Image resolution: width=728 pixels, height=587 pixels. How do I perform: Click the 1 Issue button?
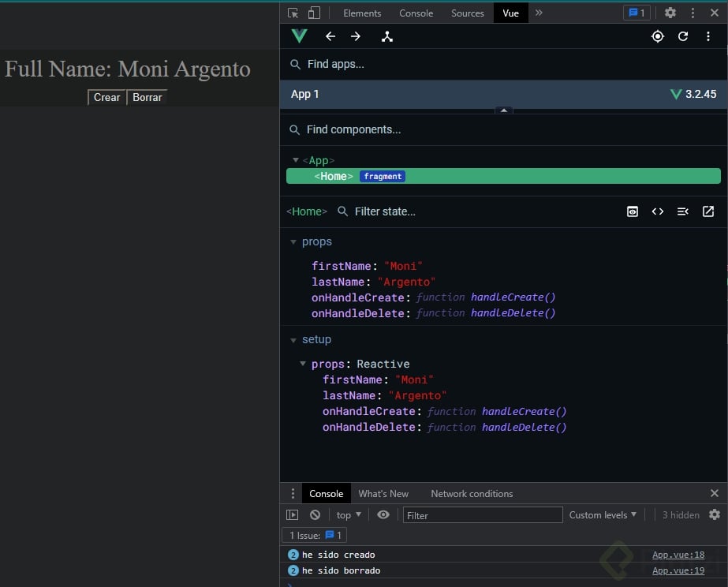pyautogui.click(x=315, y=536)
